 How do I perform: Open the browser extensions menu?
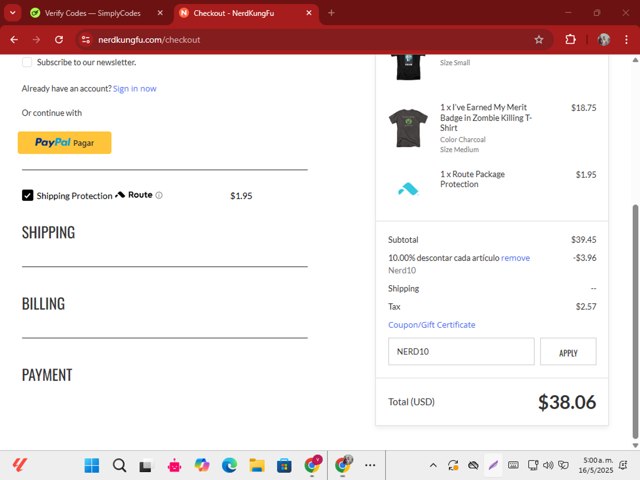(x=570, y=40)
